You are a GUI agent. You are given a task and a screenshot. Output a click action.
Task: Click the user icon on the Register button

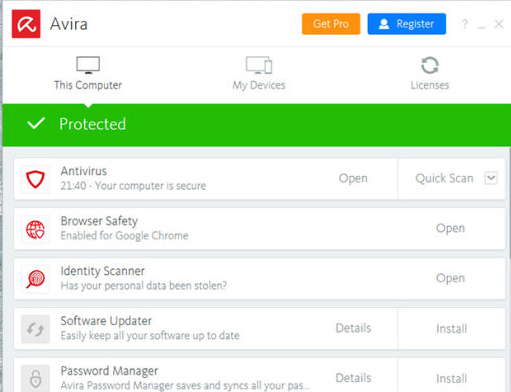[384, 24]
